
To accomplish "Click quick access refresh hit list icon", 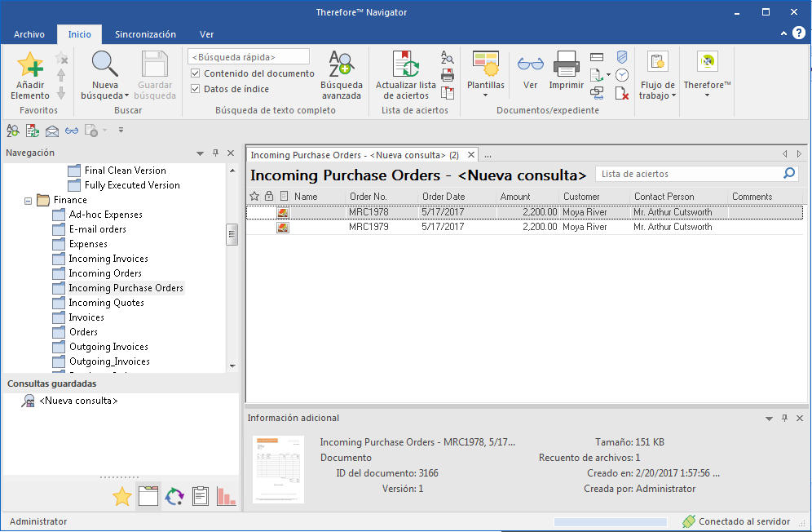I will click(x=32, y=131).
